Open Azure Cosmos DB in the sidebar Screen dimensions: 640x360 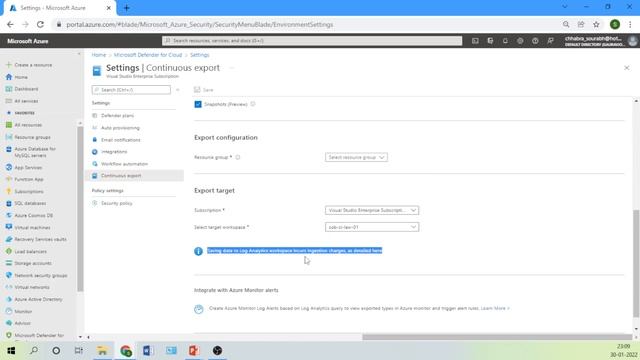[x=33, y=216]
